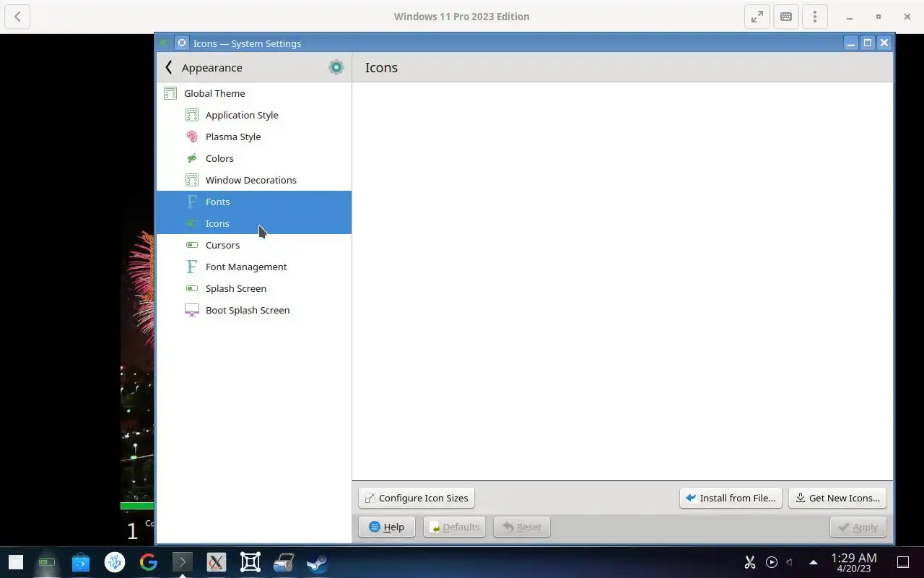Image resolution: width=924 pixels, height=578 pixels.
Task: Click Install from File button
Action: click(x=731, y=498)
